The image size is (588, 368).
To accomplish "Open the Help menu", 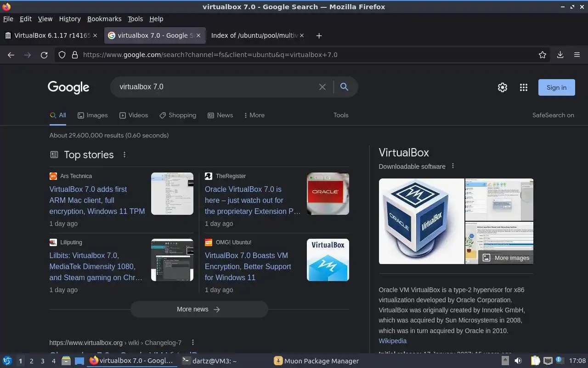I will point(156,19).
